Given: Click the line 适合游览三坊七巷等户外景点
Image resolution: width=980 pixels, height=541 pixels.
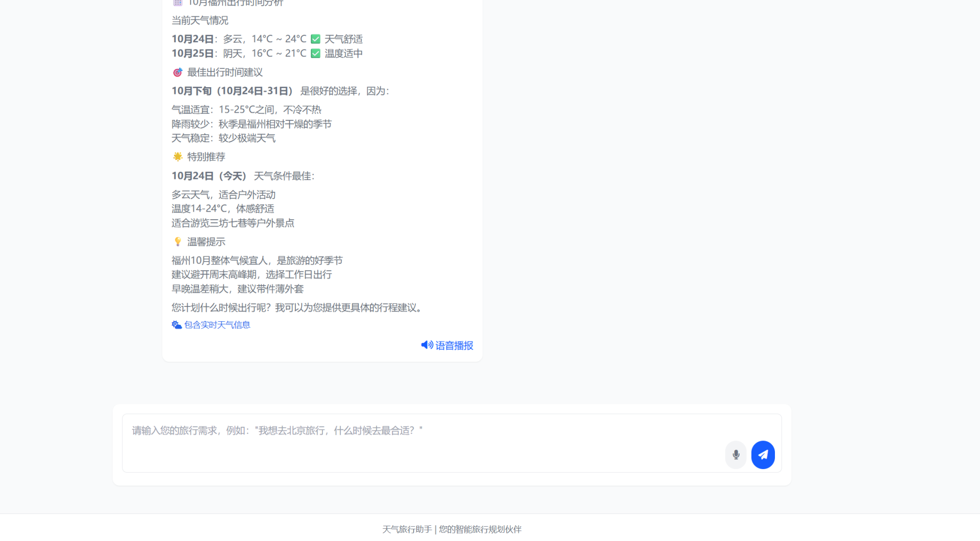Looking at the screenshot, I should 233,223.
